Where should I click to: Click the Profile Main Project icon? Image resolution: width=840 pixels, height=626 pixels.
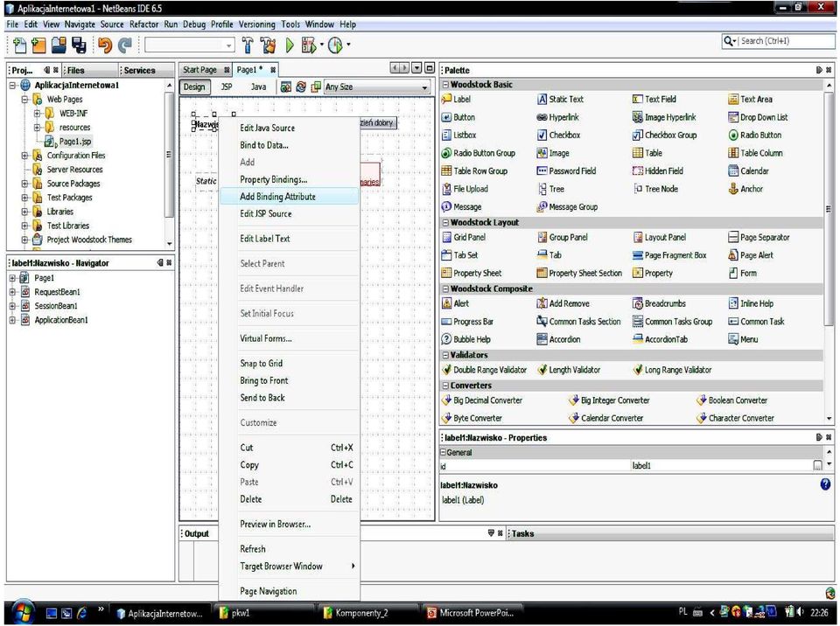tap(335, 45)
